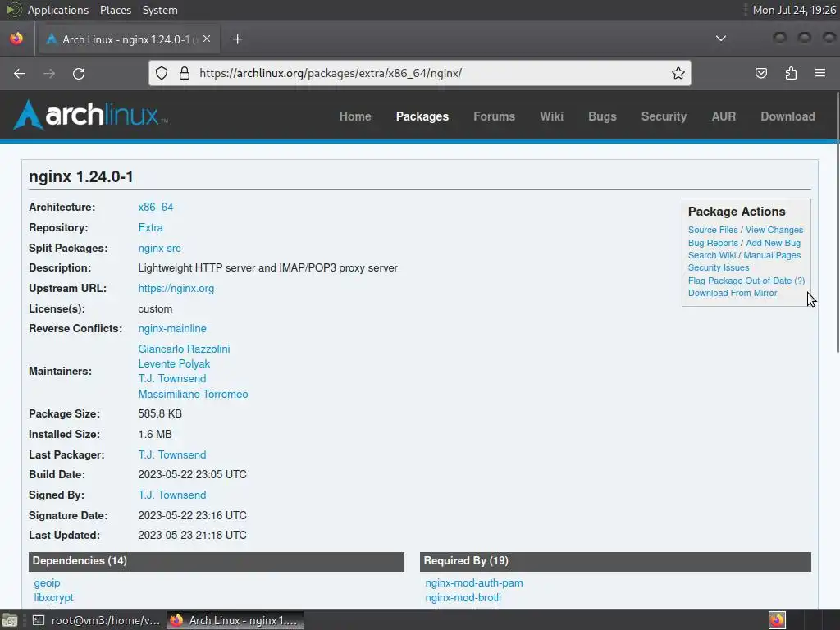Click the Search Wiki link
840x630 pixels.
click(x=712, y=255)
